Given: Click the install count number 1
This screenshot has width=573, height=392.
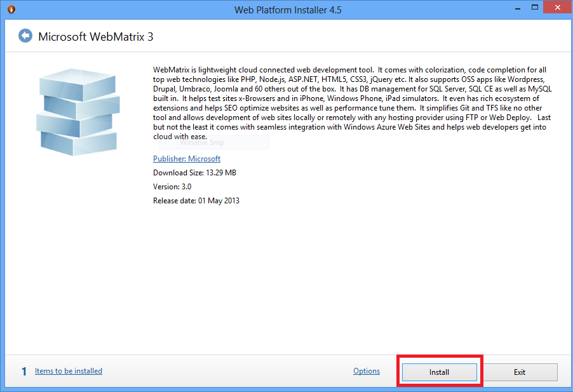Looking at the screenshot, I should click(24, 372).
